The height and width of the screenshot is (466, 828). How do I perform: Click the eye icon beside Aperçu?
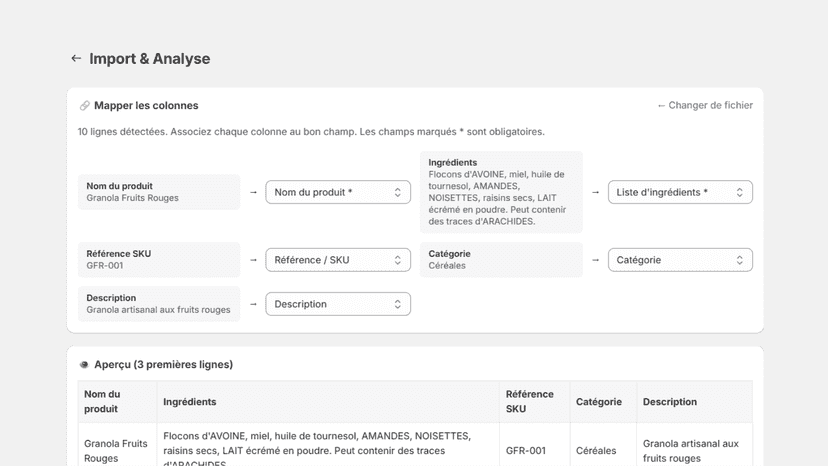[x=84, y=365]
